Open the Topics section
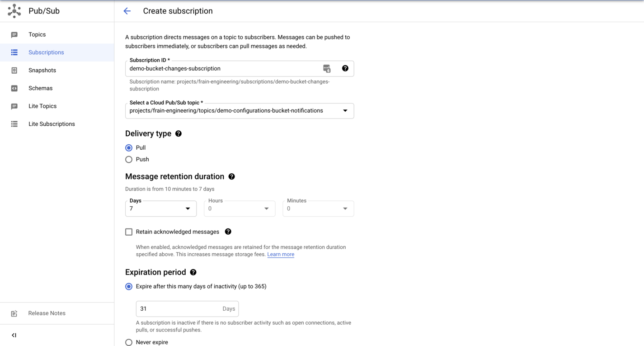The width and height of the screenshot is (644, 346). pyautogui.click(x=37, y=34)
